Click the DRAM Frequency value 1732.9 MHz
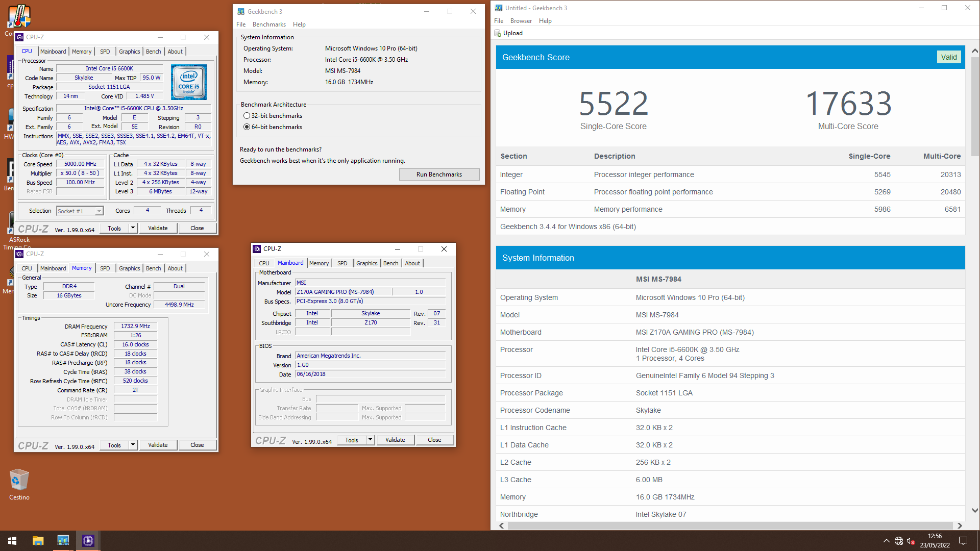 pyautogui.click(x=135, y=327)
